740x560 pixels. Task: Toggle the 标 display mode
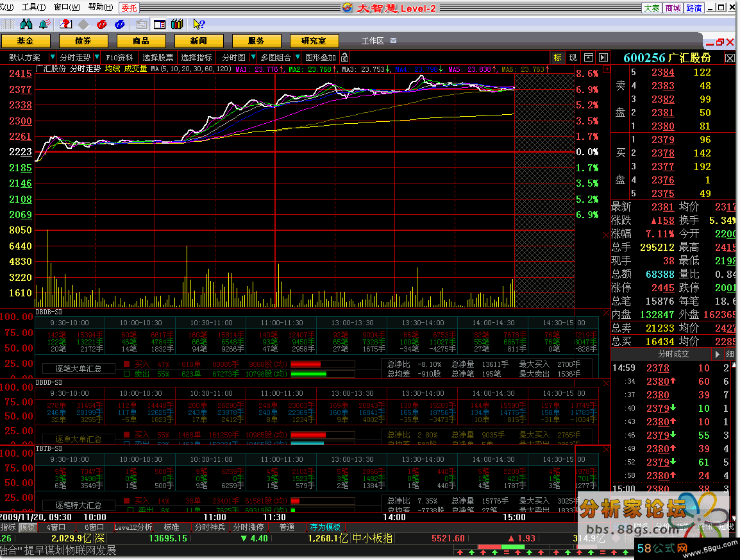558,57
